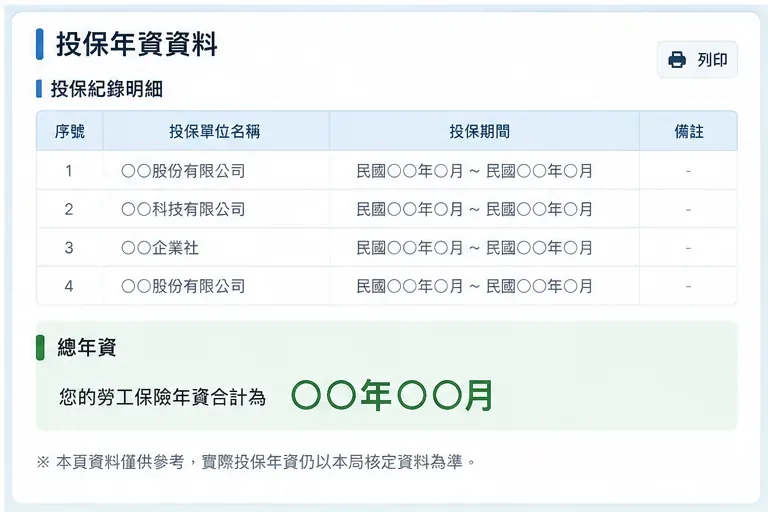Click the insurance period in row 1

pos(474,171)
